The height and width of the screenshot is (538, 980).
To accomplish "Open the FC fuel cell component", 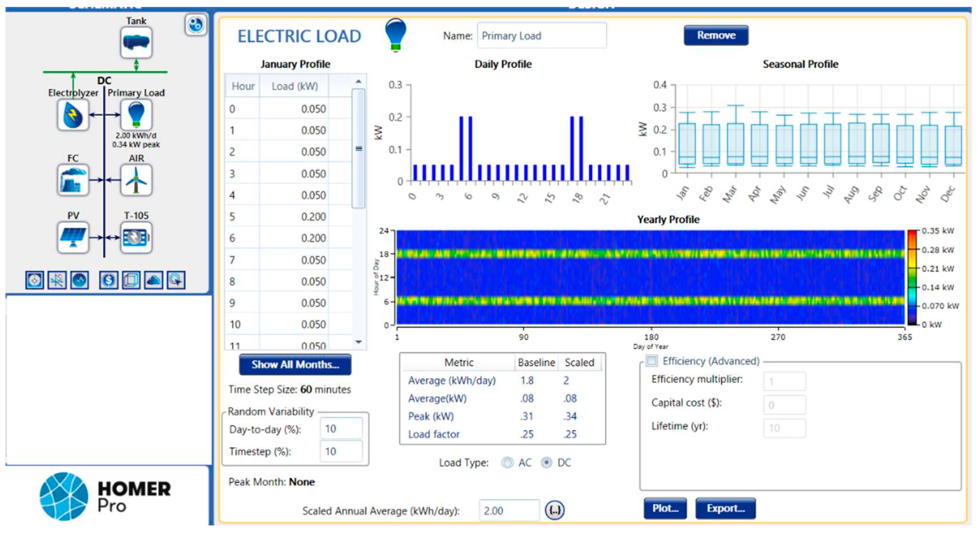I will point(73,180).
